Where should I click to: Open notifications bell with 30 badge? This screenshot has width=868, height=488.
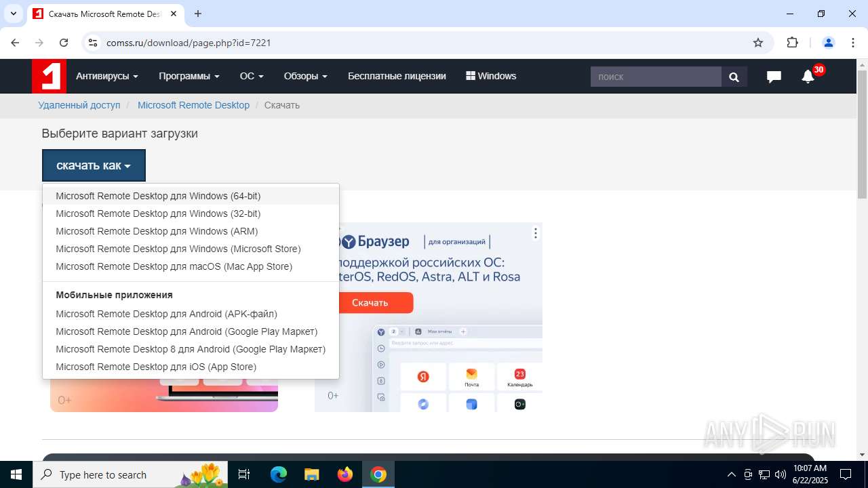(808, 76)
